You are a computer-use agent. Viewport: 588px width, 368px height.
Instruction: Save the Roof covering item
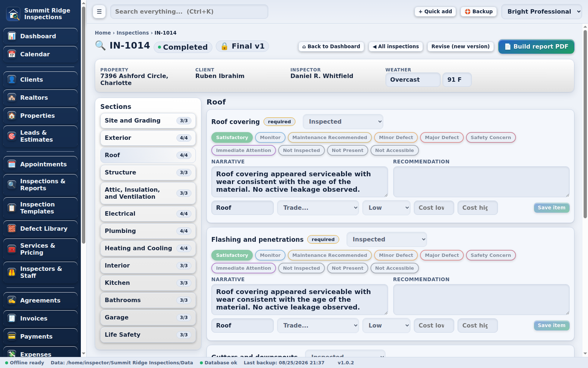[x=551, y=208]
